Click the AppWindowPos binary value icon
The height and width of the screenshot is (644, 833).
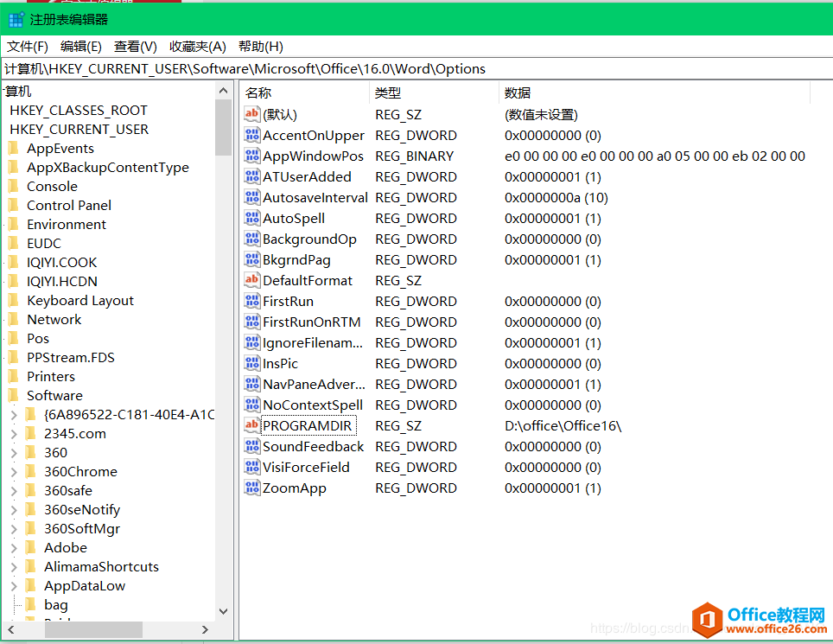251,156
